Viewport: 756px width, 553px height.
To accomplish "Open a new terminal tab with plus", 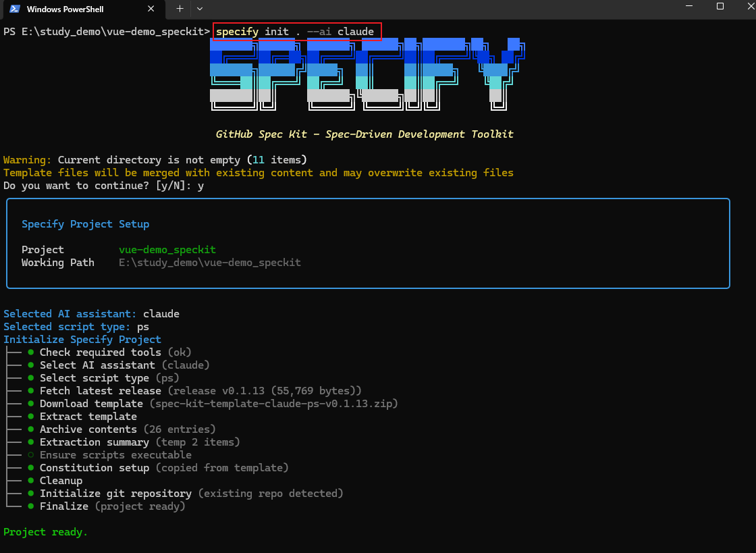I will [x=180, y=9].
